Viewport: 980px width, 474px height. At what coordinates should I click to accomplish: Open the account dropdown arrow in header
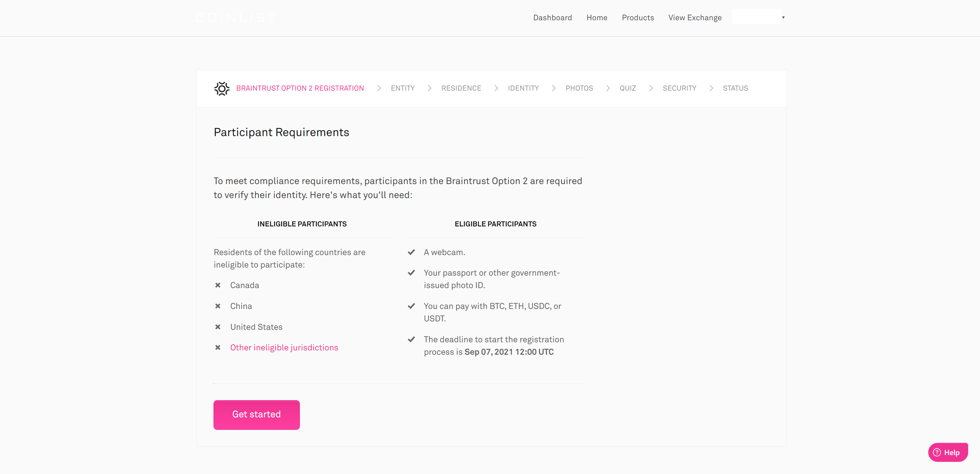783,17
